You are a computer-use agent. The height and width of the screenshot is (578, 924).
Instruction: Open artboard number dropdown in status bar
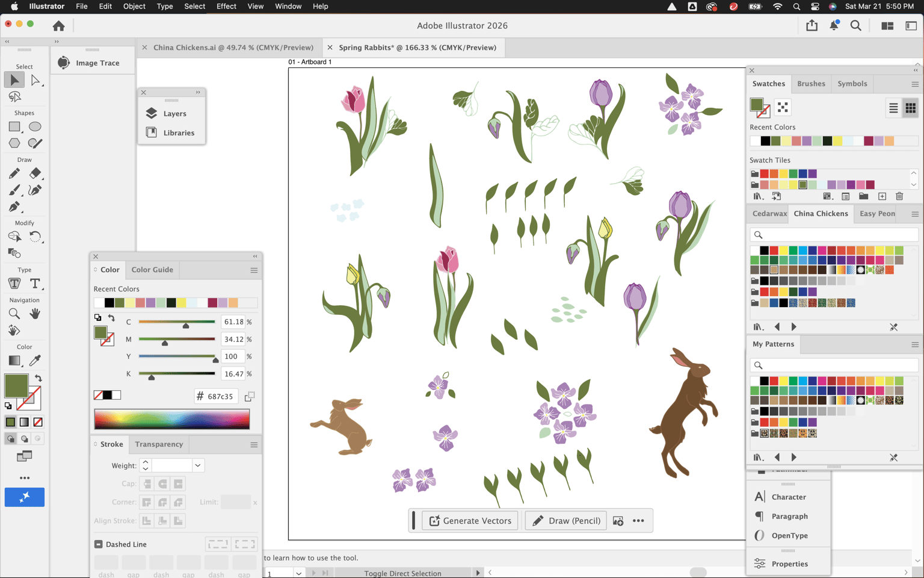point(298,573)
